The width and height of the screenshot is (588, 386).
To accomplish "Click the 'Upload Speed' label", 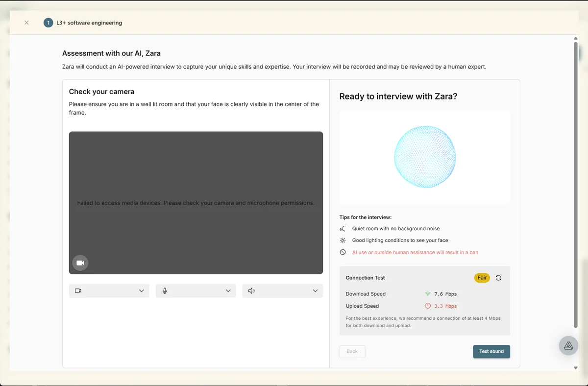I will 362,306.
